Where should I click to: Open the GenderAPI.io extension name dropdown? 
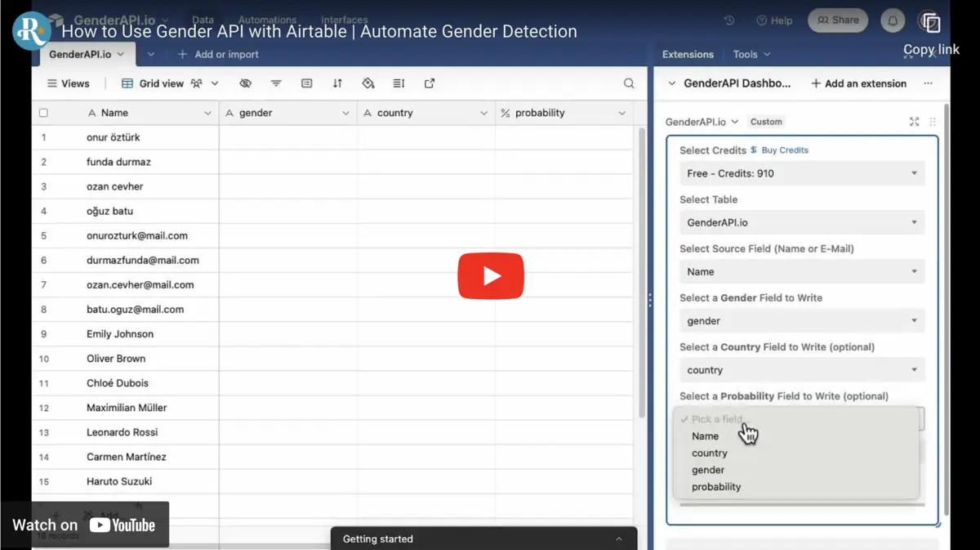(702, 122)
